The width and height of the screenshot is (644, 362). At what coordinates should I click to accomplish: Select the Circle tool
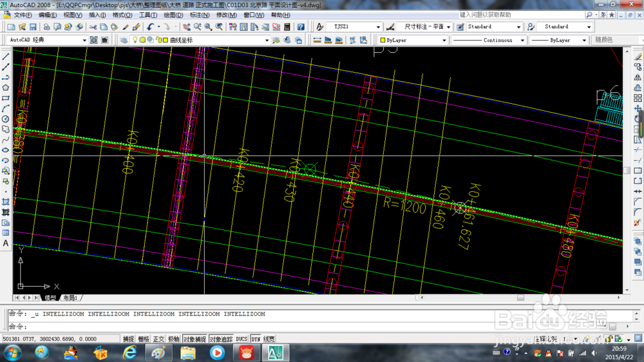[x=6, y=119]
